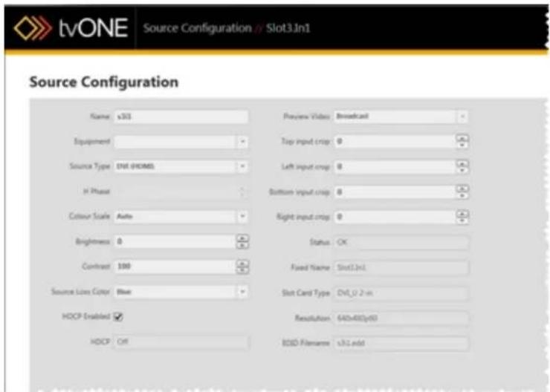
Task: Toggle the HDCP Enabled checkbox
Action: 119,317
